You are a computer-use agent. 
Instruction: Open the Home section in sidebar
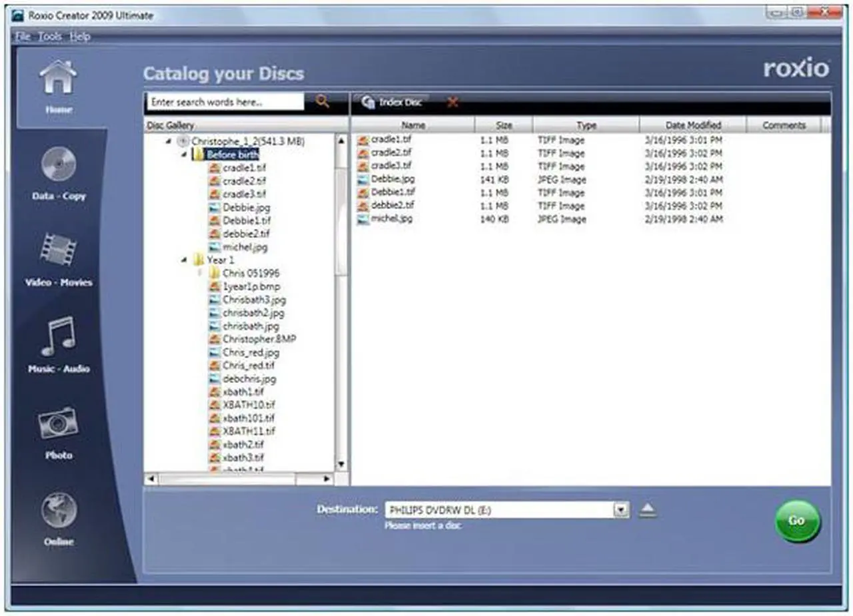pyautogui.click(x=59, y=87)
